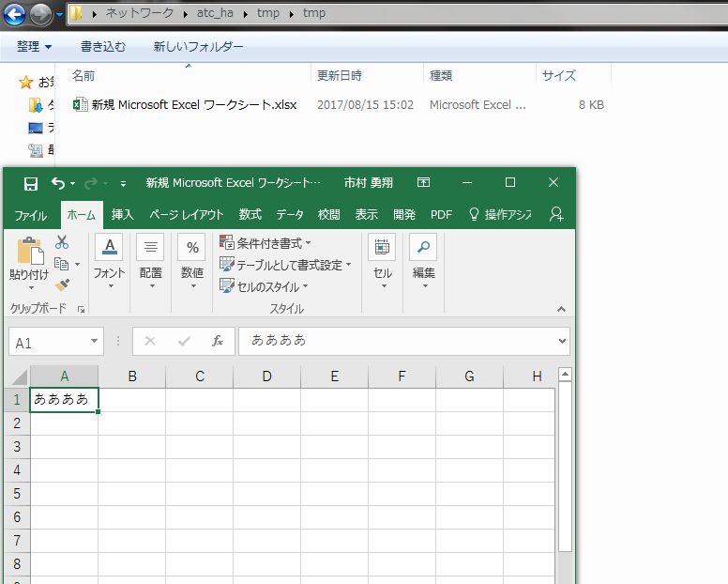Open the Name Box dropdown arrow
The height and width of the screenshot is (584, 728).
click(x=94, y=342)
